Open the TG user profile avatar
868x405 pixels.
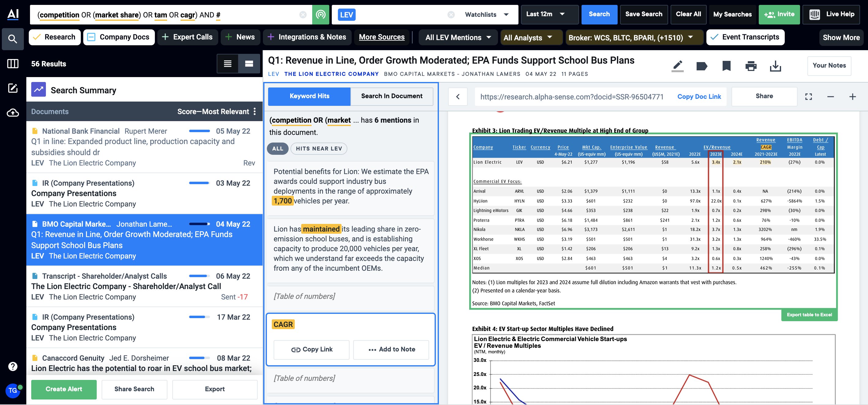tap(13, 391)
